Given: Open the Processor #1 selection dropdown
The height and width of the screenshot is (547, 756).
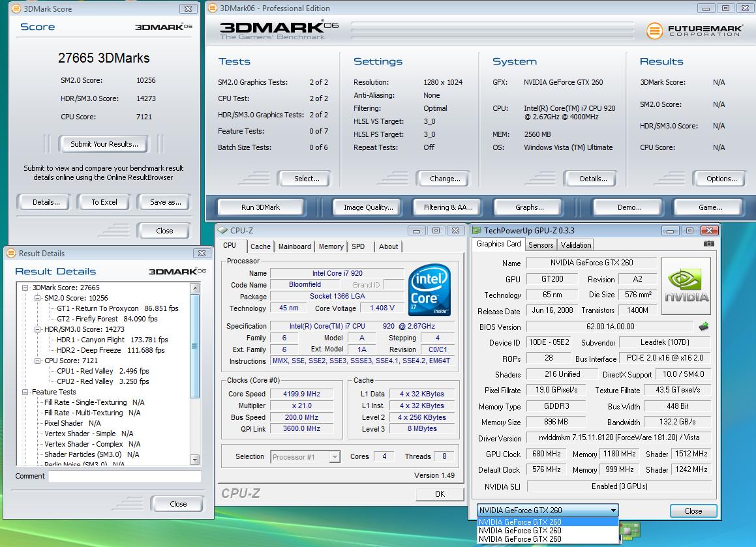Looking at the screenshot, I should pyautogui.click(x=335, y=456).
